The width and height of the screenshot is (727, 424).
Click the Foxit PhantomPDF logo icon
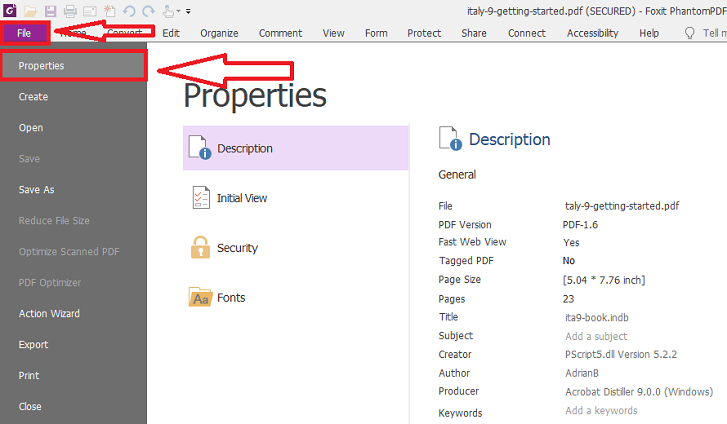click(8, 10)
